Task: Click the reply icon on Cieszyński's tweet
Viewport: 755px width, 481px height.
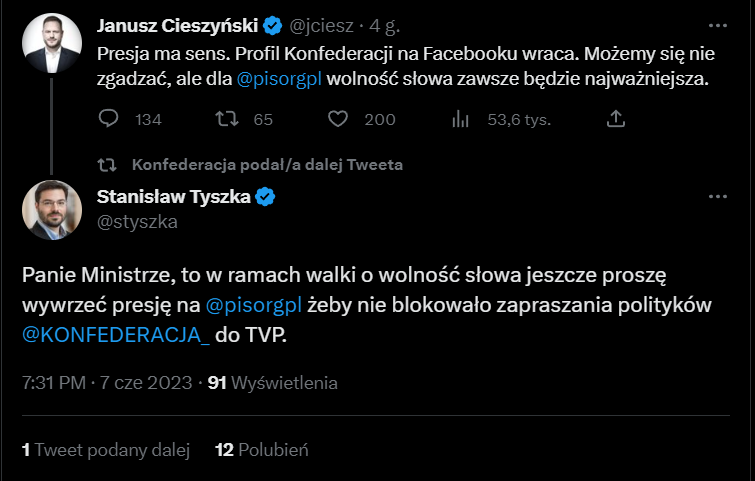Action: [110, 120]
